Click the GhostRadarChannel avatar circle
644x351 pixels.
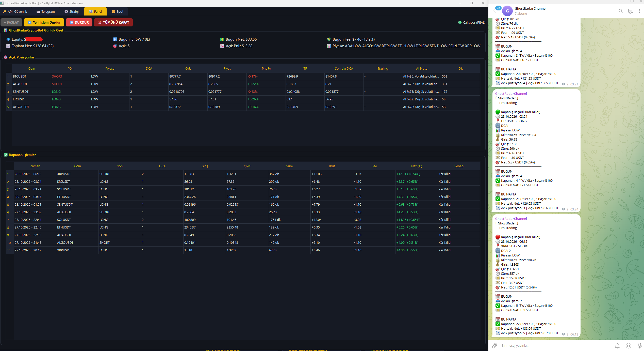[507, 11]
